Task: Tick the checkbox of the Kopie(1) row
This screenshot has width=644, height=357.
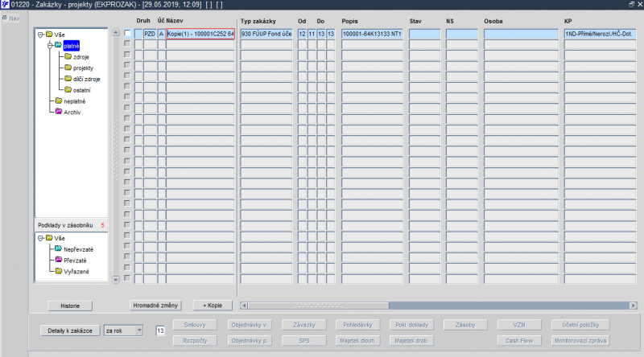Action: [x=127, y=33]
